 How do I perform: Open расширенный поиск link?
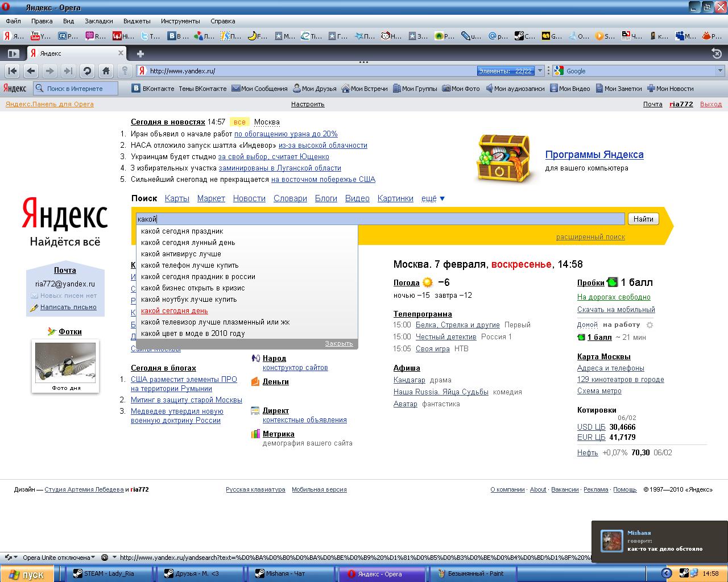590,237
